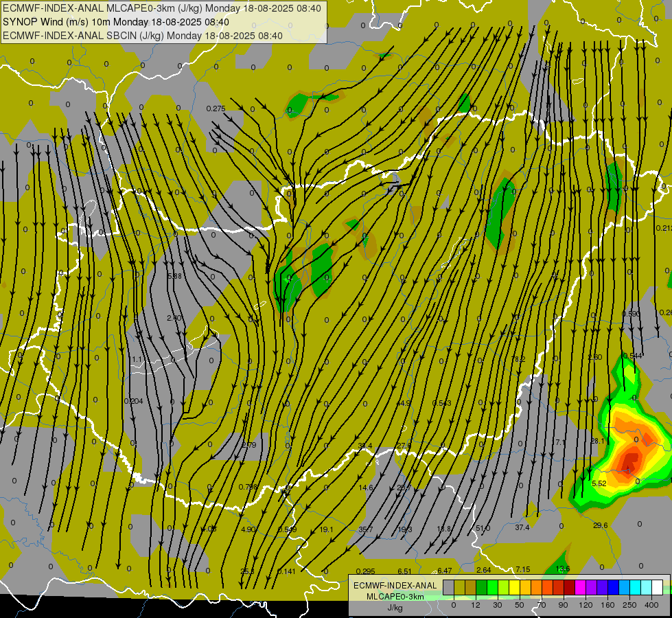
Task: Select the dark green legend swatch
Action: pos(482,587)
